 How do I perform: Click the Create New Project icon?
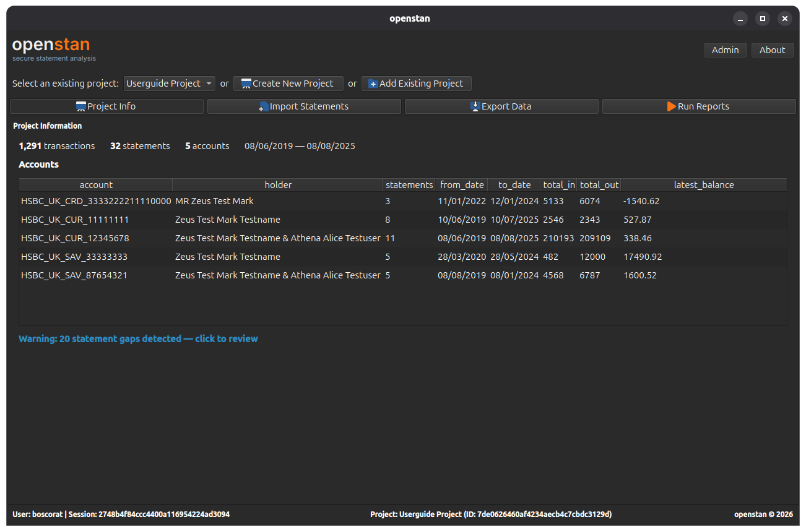click(246, 84)
